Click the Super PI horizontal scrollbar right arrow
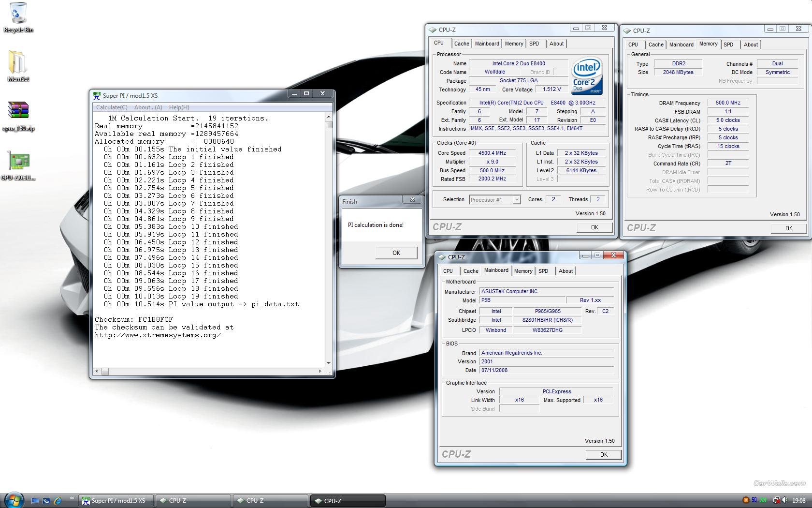This screenshot has height=508, width=812. click(320, 371)
